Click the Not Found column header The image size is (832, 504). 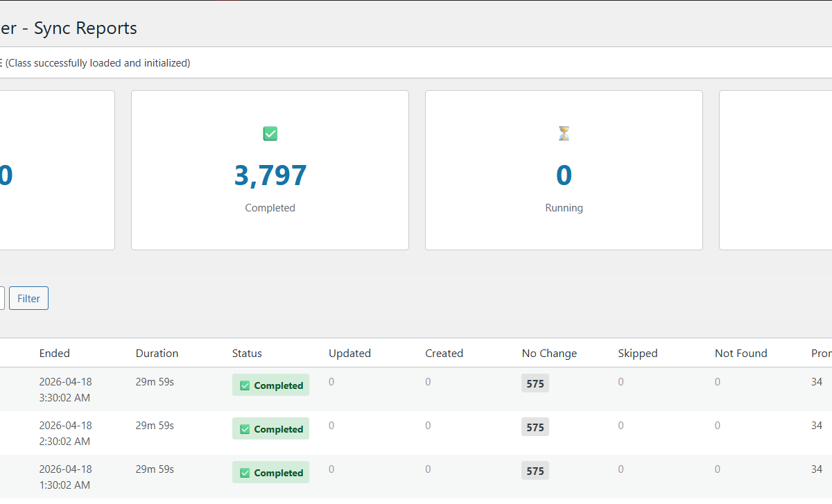(740, 353)
